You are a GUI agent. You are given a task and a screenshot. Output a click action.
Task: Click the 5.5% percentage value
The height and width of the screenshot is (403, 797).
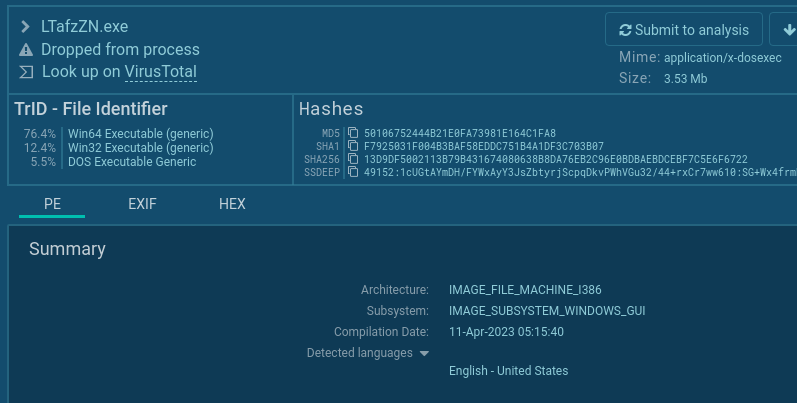click(43, 162)
